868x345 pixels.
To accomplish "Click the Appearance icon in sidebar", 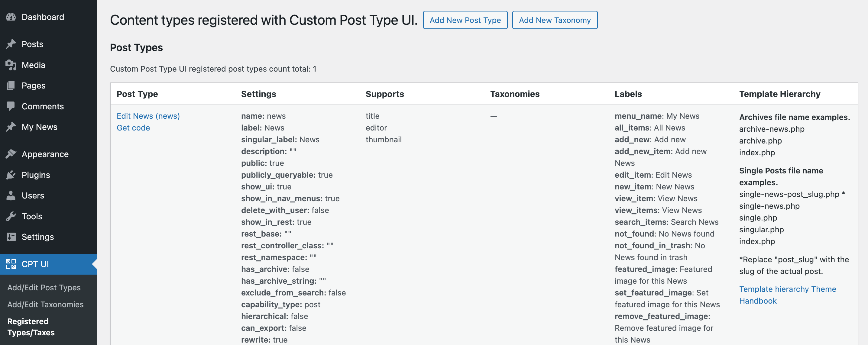I will [x=11, y=154].
